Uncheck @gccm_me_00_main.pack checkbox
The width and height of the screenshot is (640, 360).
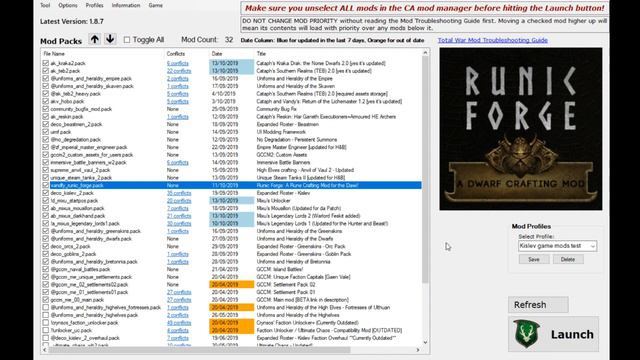click(45, 300)
